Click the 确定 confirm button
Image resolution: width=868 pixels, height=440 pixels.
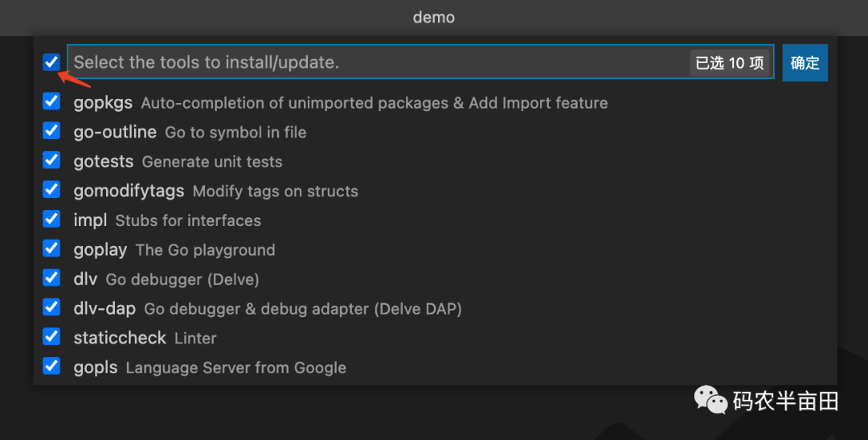point(805,63)
